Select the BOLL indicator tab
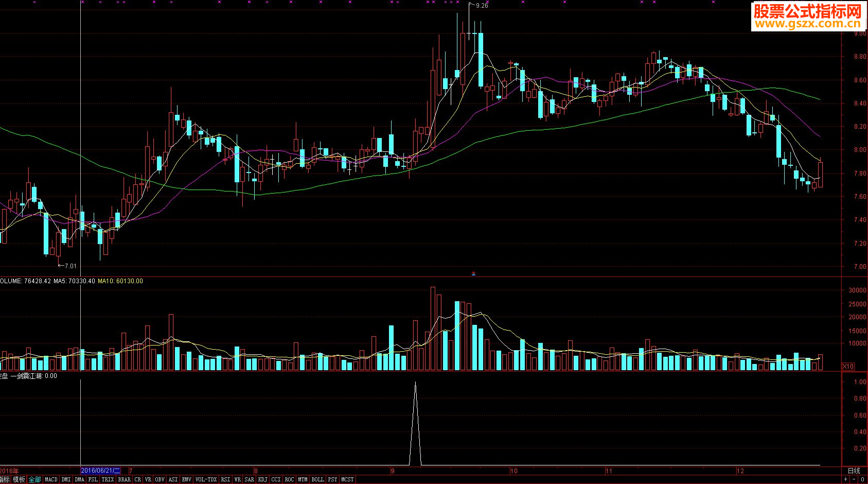Viewport: 868px width, 484px height. click(x=317, y=479)
